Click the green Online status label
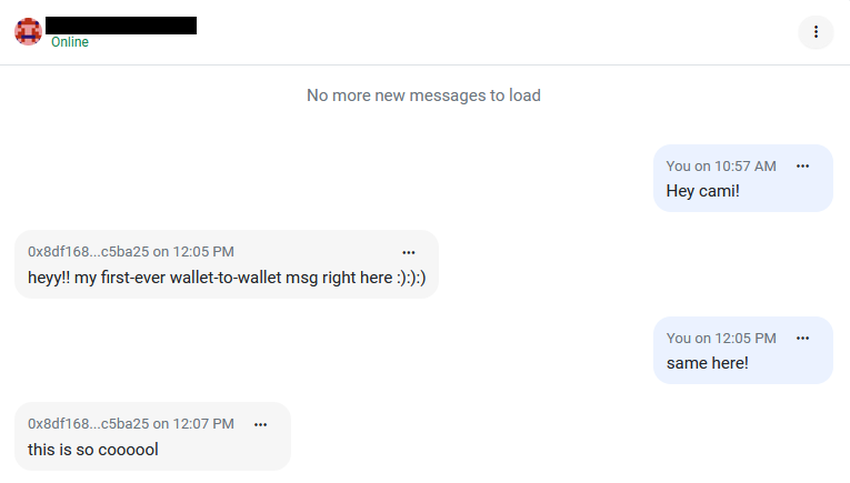The height and width of the screenshot is (483, 850). click(x=70, y=42)
